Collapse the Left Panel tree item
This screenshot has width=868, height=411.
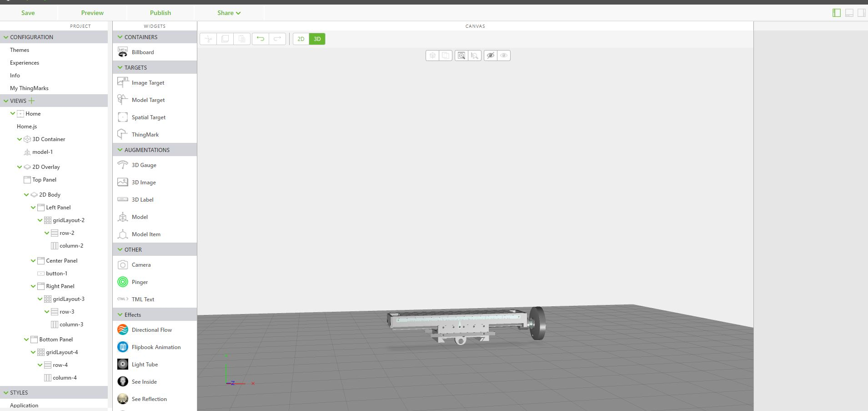coord(33,207)
